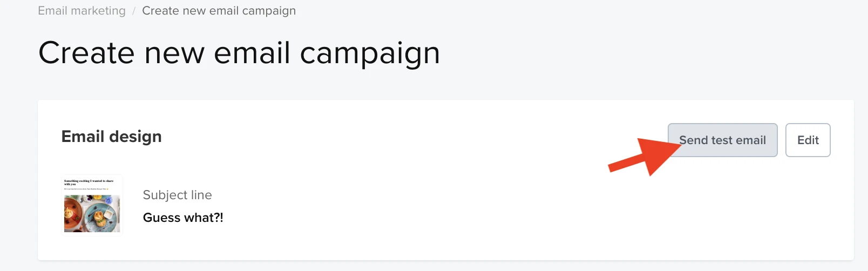The height and width of the screenshot is (271, 868).
Task: Click the word "Email" in the page title
Action: (252, 53)
